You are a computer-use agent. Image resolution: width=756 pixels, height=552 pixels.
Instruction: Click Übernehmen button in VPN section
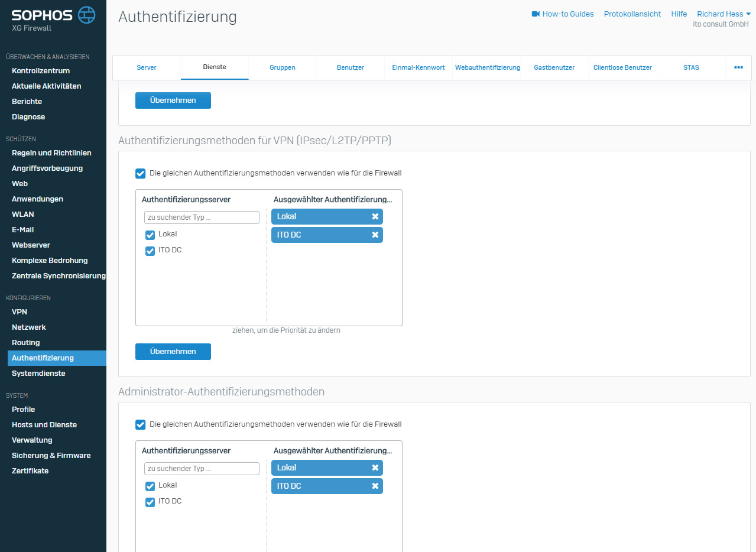pyautogui.click(x=173, y=352)
